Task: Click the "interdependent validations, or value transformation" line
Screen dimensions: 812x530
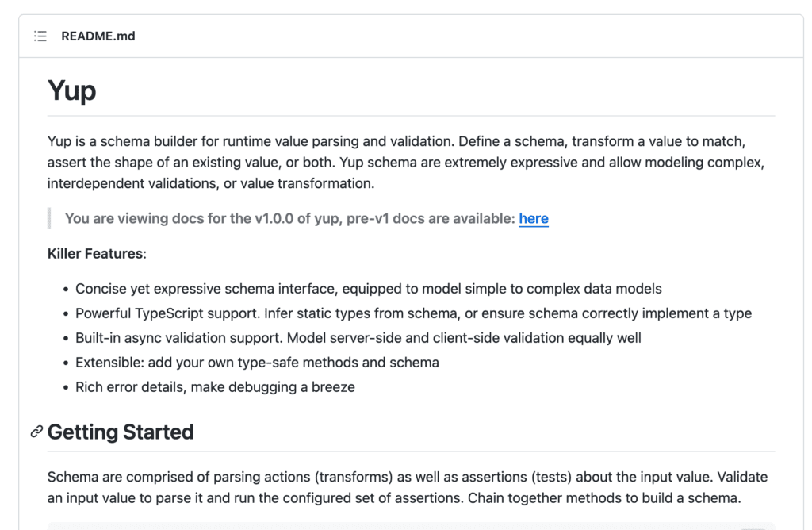Action: pos(210,183)
